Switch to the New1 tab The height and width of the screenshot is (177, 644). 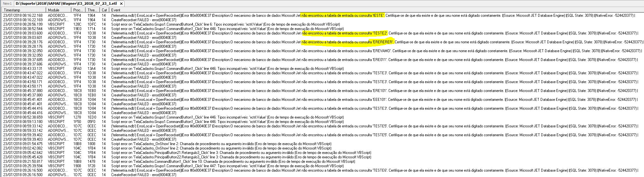[7, 3]
